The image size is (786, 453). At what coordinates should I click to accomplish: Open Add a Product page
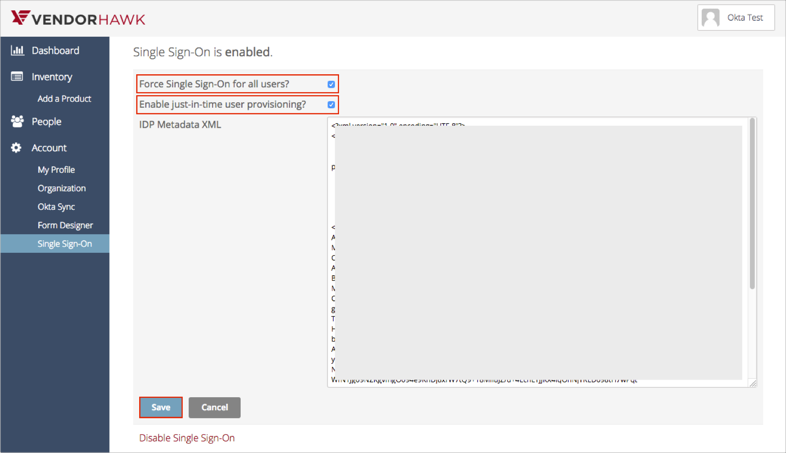[x=64, y=99]
